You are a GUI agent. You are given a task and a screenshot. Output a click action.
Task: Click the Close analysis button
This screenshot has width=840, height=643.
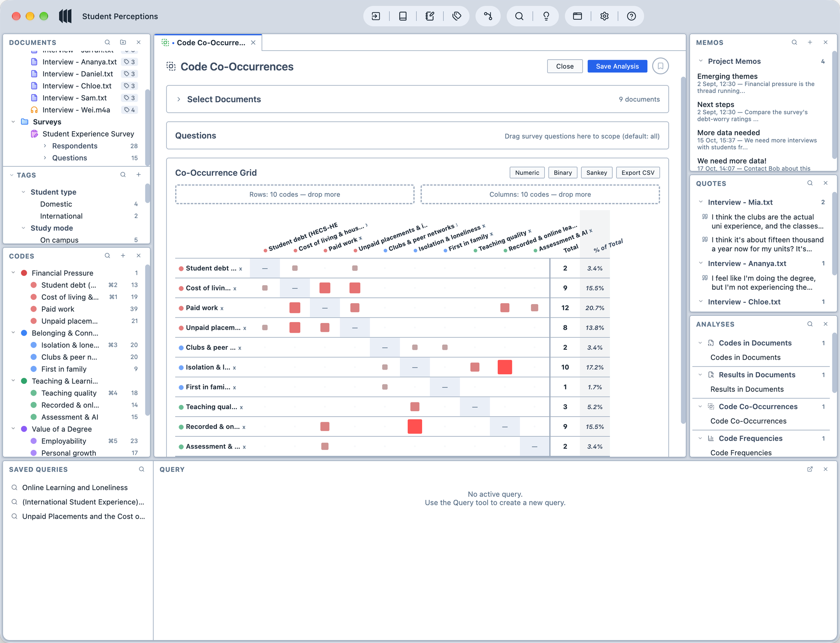coord(564,66)
